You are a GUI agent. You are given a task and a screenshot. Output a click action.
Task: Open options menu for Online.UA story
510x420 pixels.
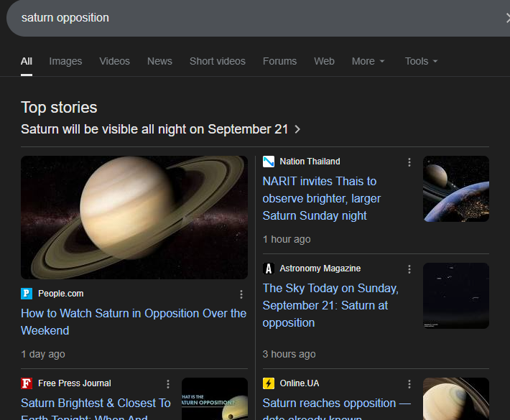click(409, 384)
